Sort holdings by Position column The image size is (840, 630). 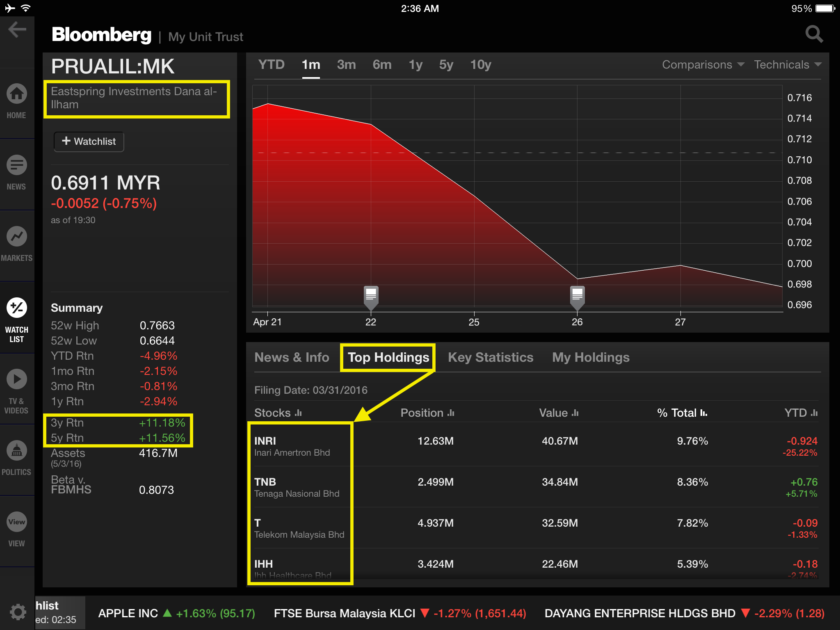point(427,413)
